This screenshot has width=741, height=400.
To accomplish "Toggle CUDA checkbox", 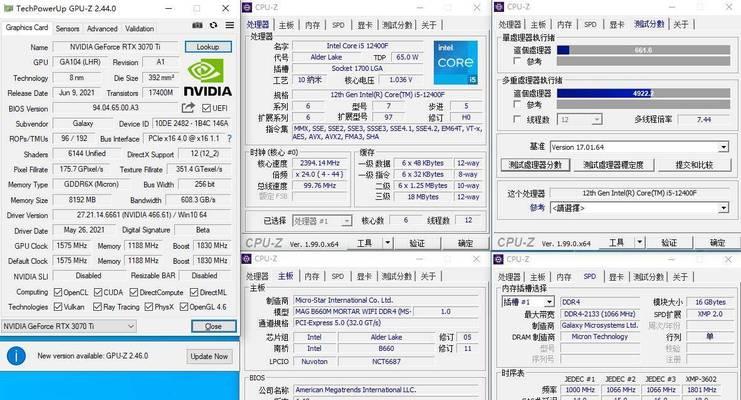I will coord(98,292).
